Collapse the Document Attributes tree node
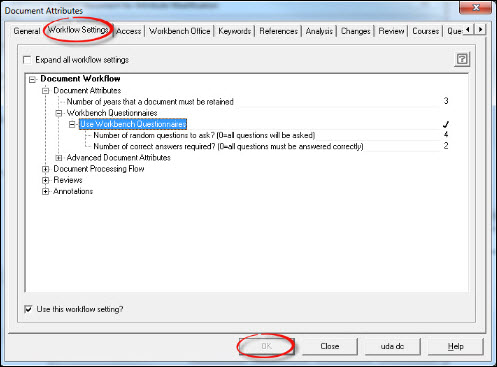Viewport: 497px width, 367px height. pos(45,91)
